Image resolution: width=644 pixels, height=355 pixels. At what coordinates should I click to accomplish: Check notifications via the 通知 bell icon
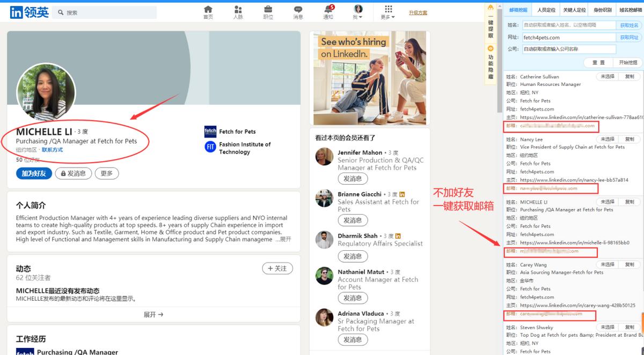coord(327,12)
